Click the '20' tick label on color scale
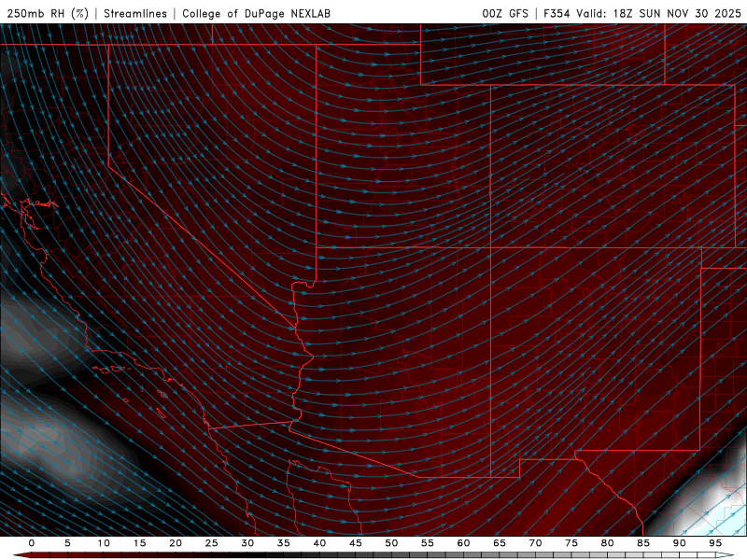This screenshot has width=747, height=560. click(x=176, y=543)
